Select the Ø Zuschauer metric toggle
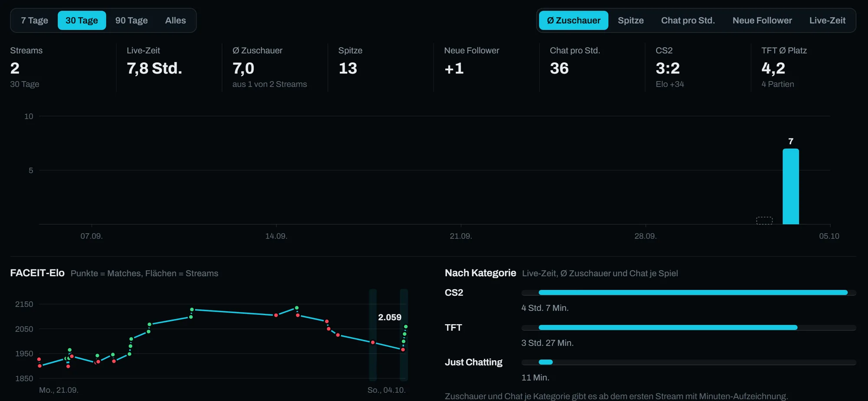Image resolution: width=868 pixels, height=401 pixels. click(x=573, y=20)
